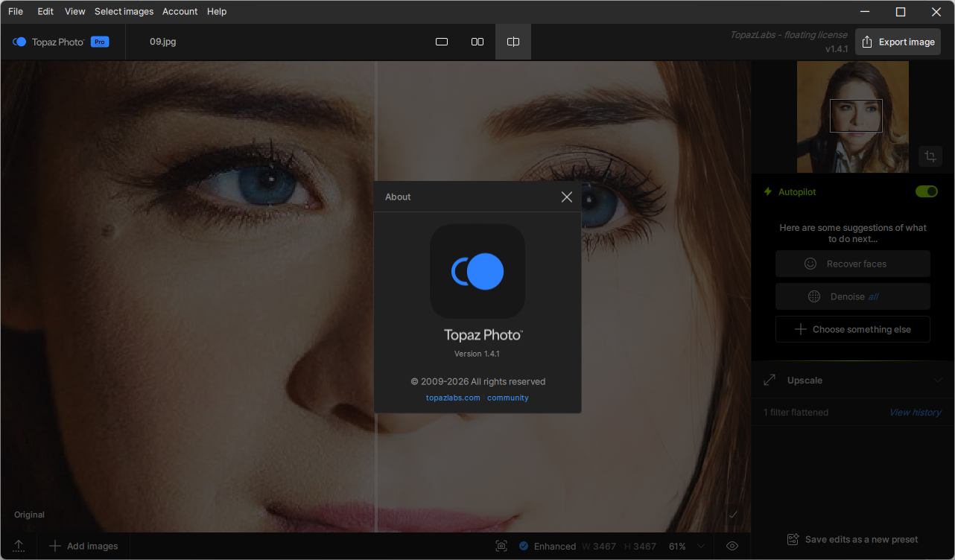The width and height of the screenshot is (955, 560).
Task: Choose the Recover faces suggestion
Action: pyautogui.click(x=853, y=264)
